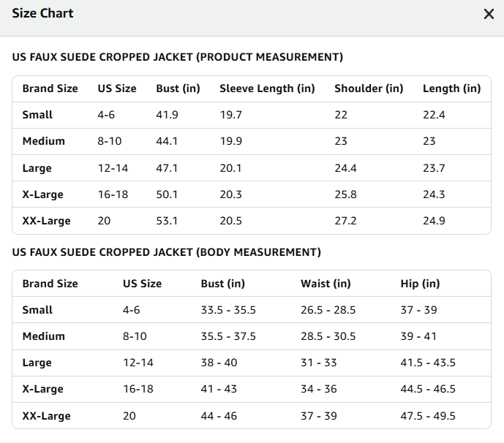The width and height of the screenshot is (504, 443).
Task: Click X-Large shoulder value 25.8
Action: coord(345,194)
